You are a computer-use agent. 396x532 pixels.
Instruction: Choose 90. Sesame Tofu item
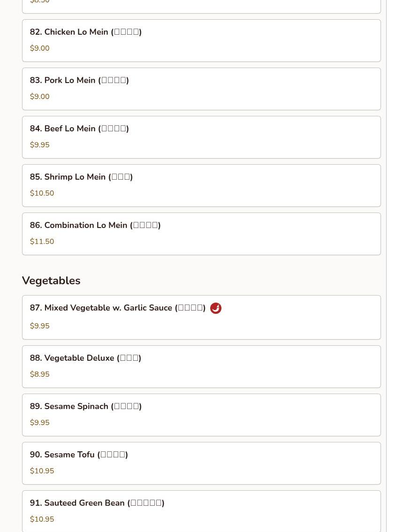(201, 463)
